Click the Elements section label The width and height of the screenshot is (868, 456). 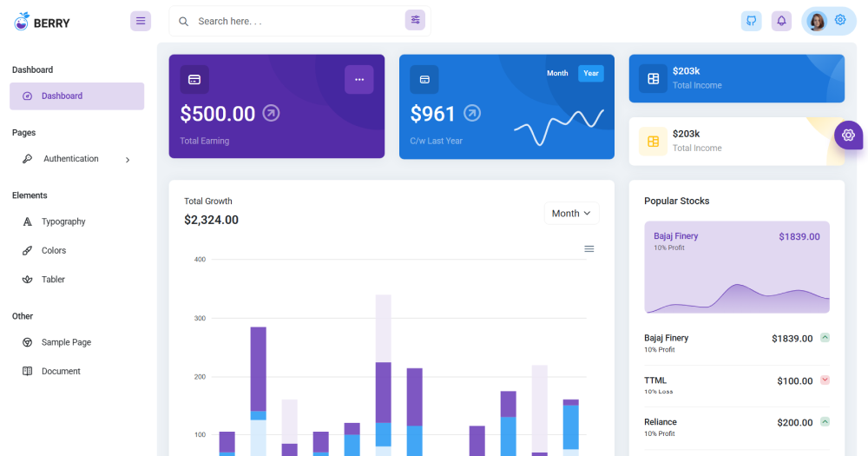click(x=30, y=195)
